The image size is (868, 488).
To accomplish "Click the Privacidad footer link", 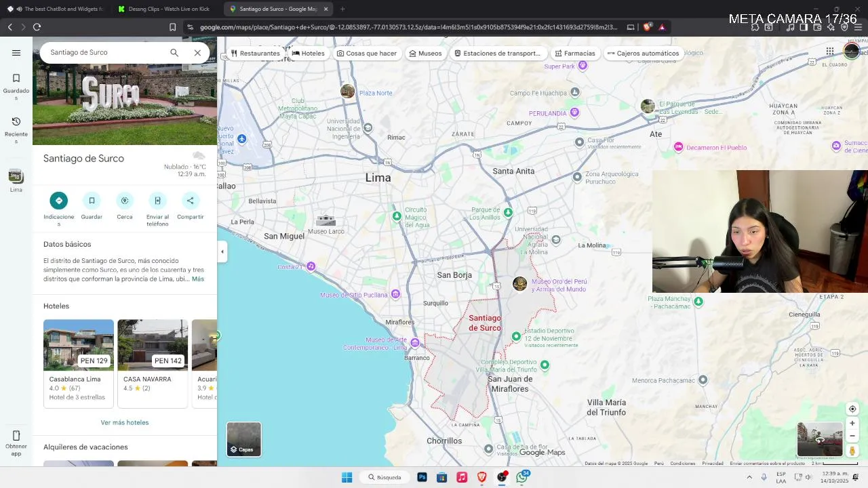I will [x=713, y=464].
